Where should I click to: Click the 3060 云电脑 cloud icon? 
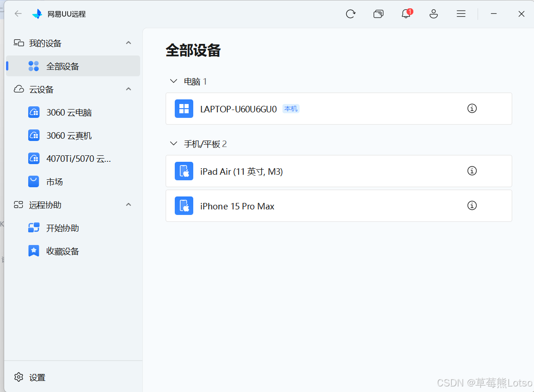click(34, 112)
